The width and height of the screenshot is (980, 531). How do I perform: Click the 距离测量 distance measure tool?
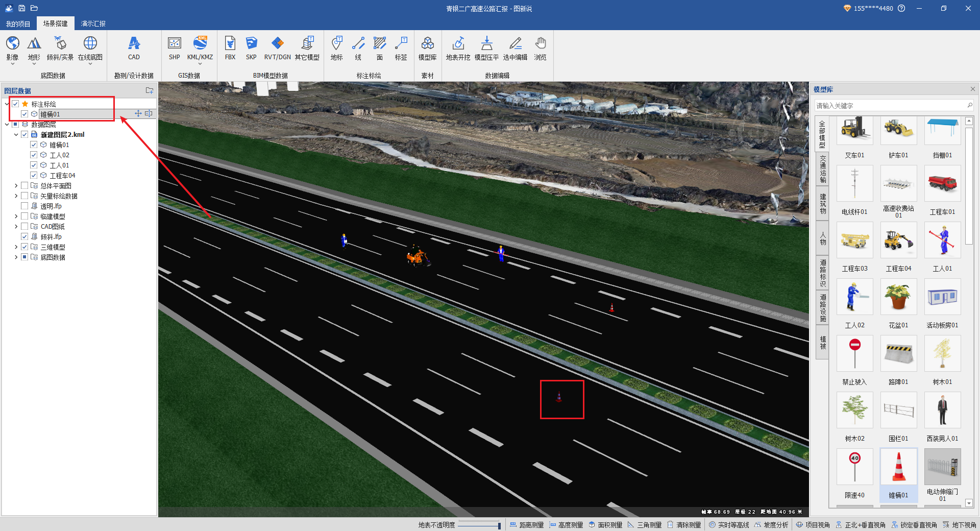527,525
